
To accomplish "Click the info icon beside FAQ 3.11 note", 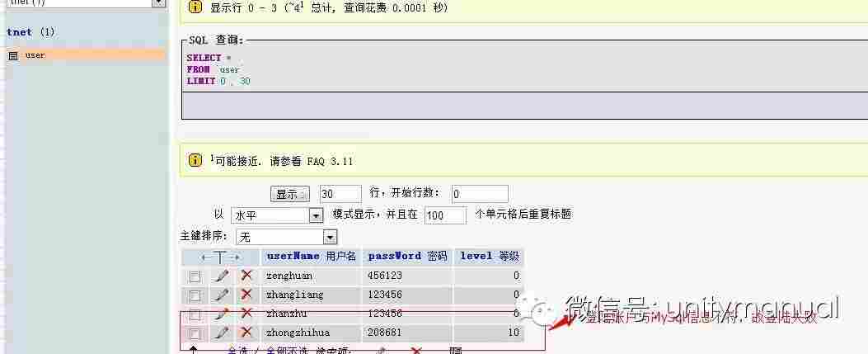I will point(195,161).
